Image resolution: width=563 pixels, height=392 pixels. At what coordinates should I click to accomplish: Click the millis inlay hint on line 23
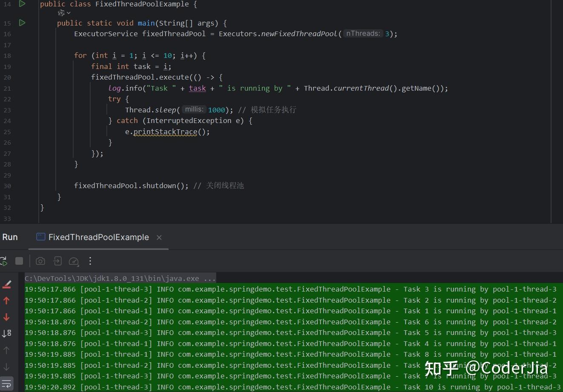tap(194, 109)
